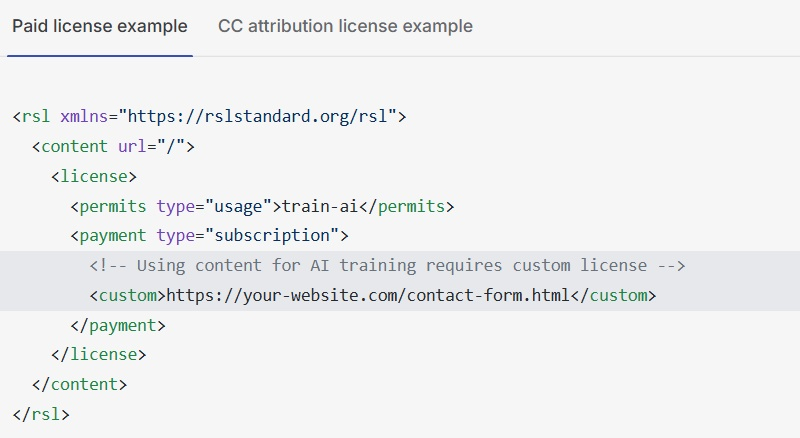Screen dimensions: 800x438
Task: Click the opening custom tag
Action: coord(128,296)
